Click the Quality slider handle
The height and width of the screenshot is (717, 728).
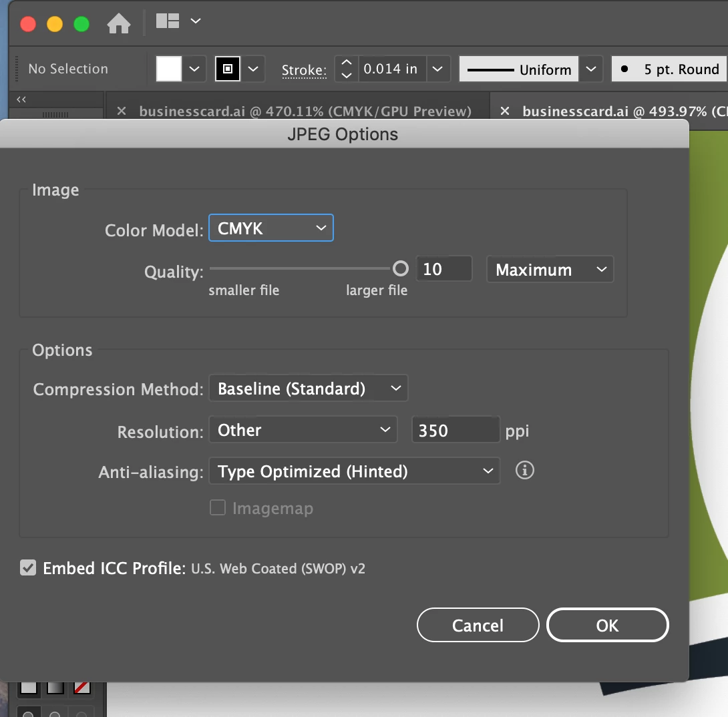(401, 268)
